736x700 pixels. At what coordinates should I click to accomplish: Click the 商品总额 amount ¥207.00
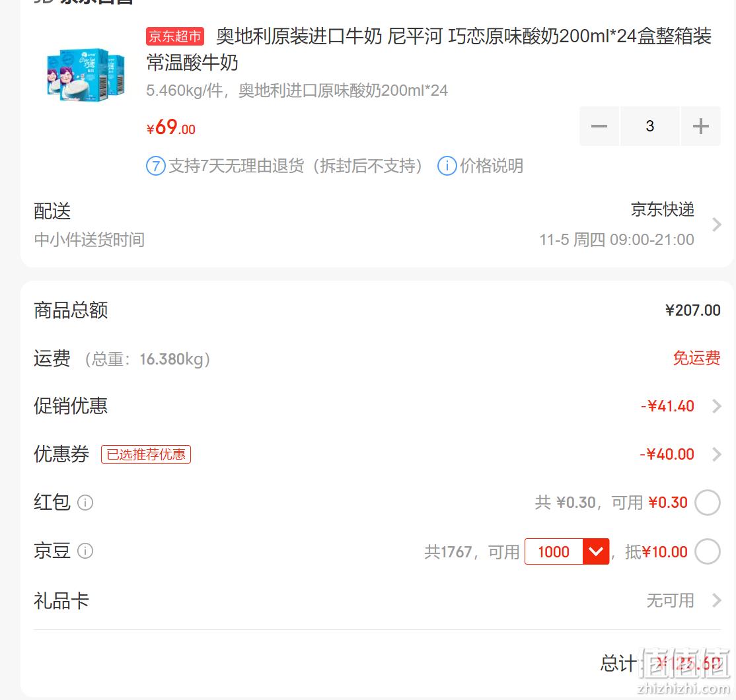693,310
